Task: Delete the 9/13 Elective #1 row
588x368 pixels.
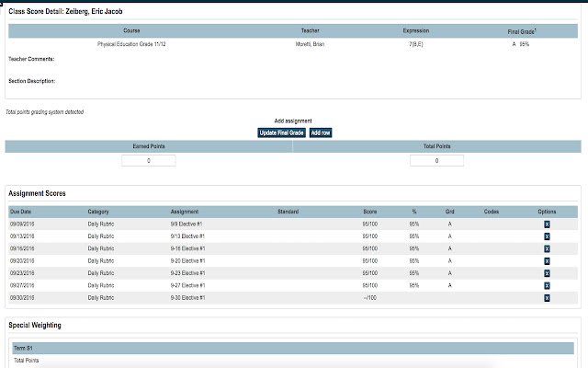Action: (547, 236)
